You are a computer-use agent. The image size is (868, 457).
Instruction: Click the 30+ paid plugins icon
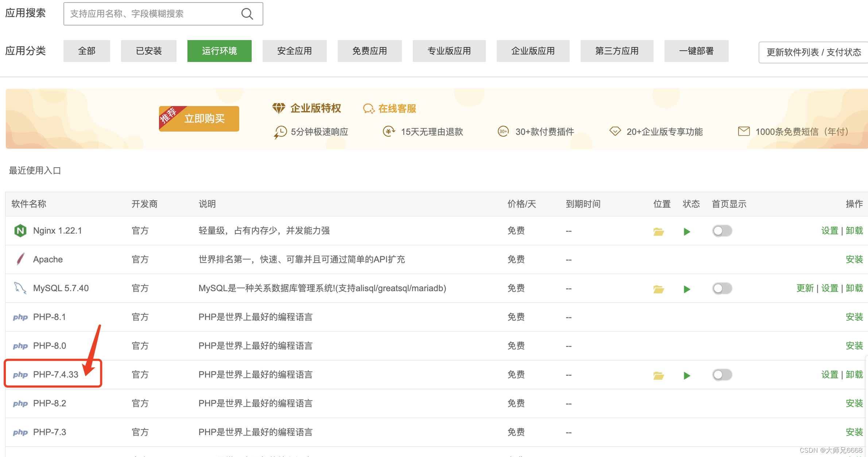[503, 131]
